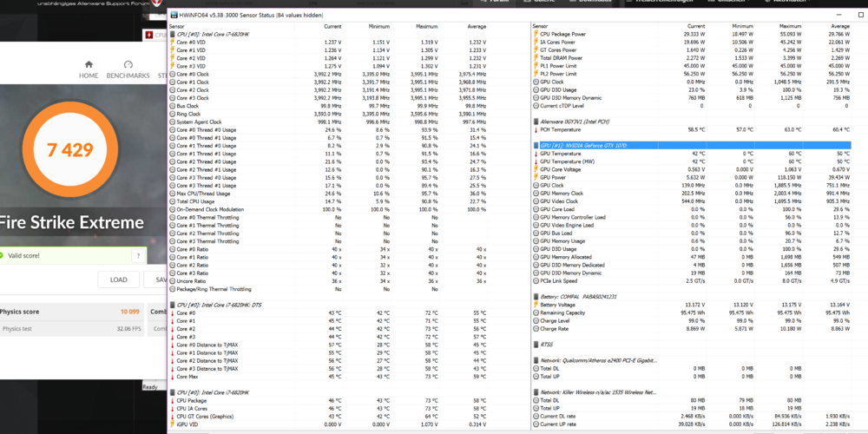This screenshot has height=434, width=868.
Task: Click the Core #0 VID lightning icon
Action: tap(173, 43)
